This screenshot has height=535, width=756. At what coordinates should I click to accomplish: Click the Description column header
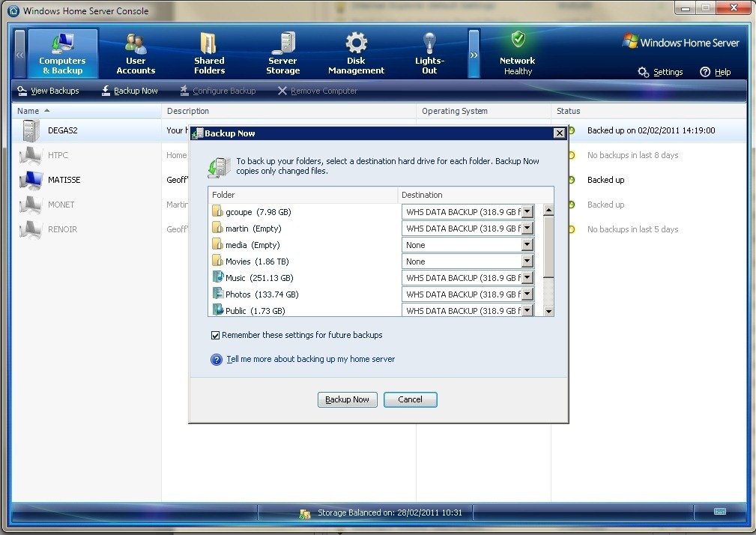point(288,111)
